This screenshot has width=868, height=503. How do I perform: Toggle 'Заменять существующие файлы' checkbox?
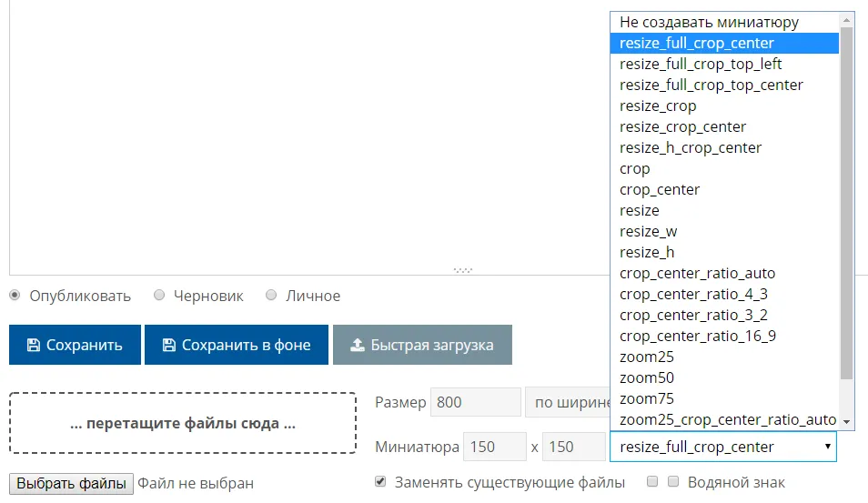coord(380,481)
